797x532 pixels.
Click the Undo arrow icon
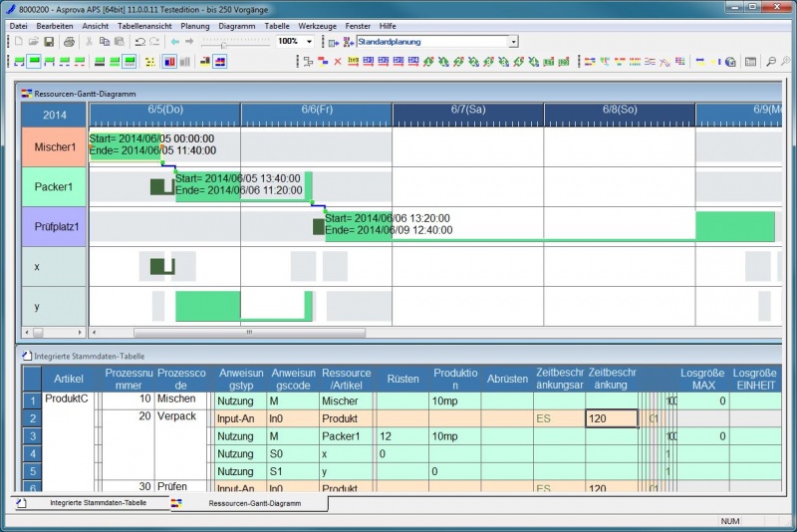point(139,42)
